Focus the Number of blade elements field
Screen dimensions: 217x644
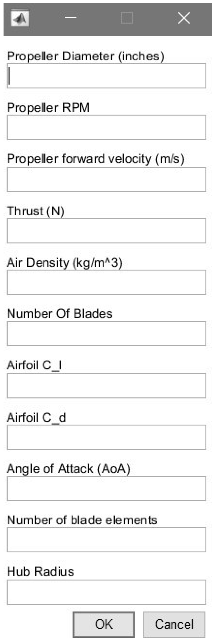tap(106, 540)
